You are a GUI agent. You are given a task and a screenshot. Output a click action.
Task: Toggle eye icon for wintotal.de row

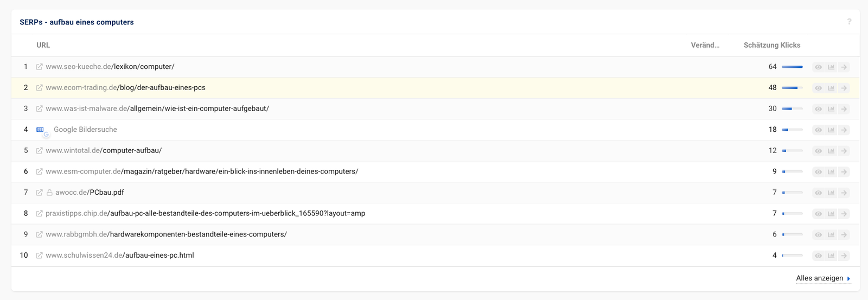coord(818,151)
